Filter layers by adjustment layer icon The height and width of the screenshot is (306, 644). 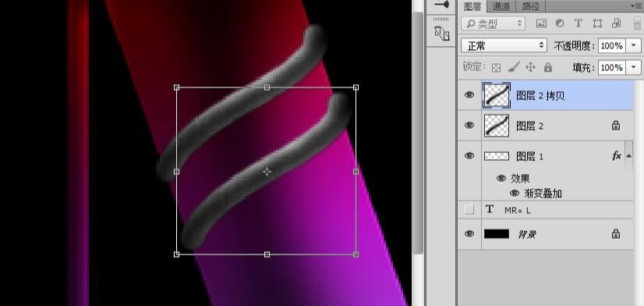click(x=560, y=23)
